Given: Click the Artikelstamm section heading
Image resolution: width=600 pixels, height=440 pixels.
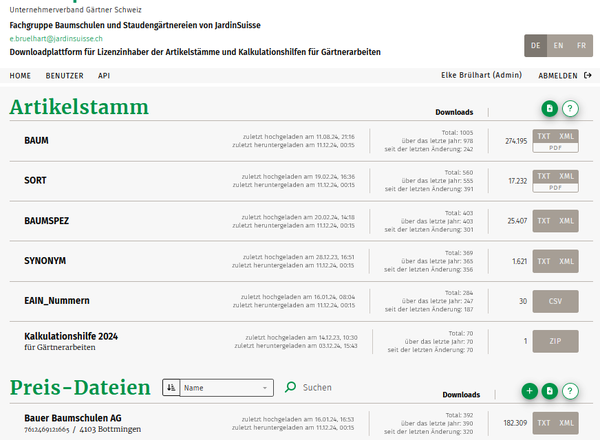Looking at the screenshot, I should (x=79, y=107).
